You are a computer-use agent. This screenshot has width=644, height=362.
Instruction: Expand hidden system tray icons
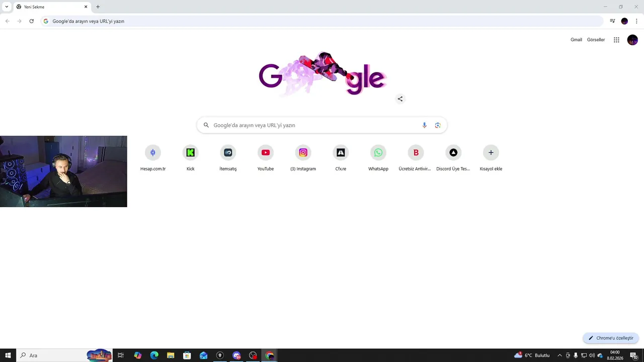(559, 355)
